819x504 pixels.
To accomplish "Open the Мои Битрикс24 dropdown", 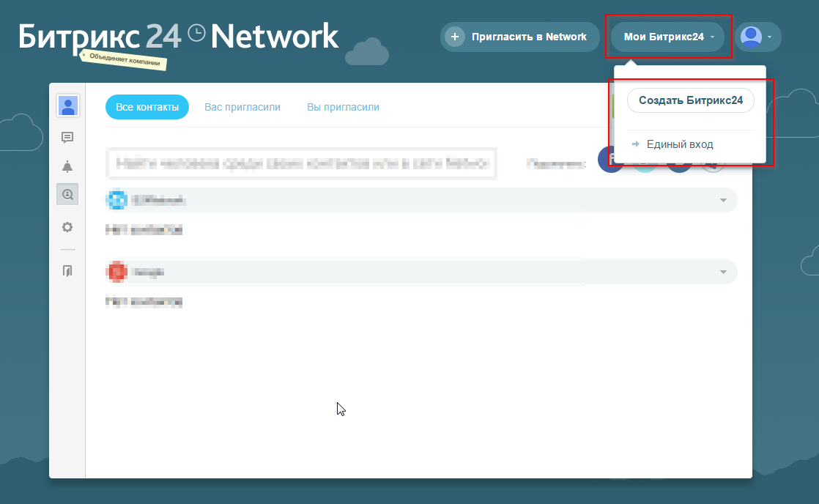I will point(668,37).
